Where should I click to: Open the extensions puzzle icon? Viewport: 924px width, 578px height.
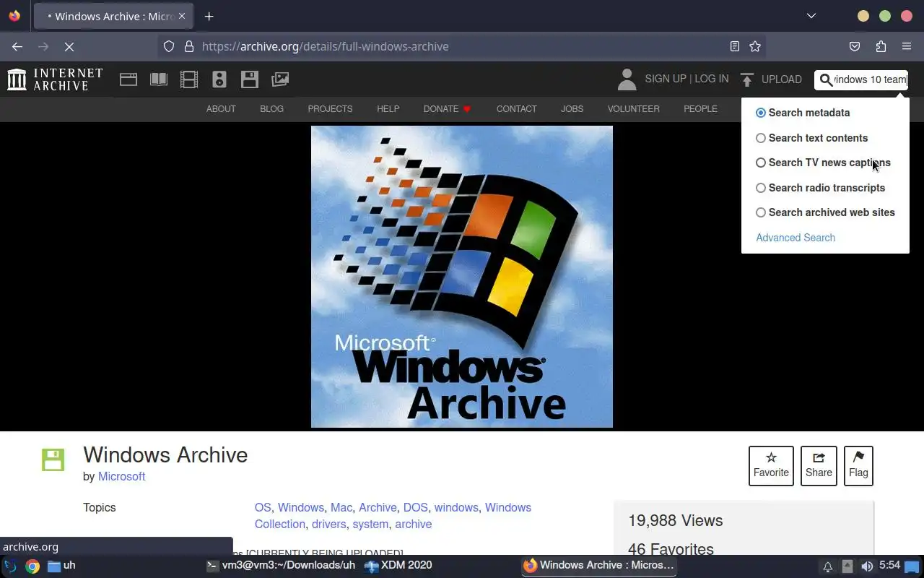[x=881, y=46]
